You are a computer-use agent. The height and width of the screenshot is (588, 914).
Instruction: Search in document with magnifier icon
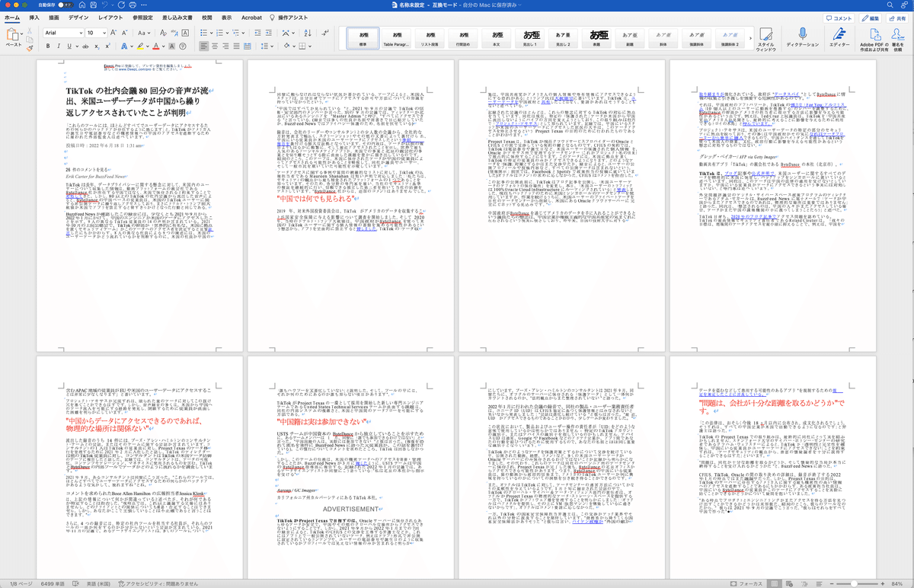point(888,5)
